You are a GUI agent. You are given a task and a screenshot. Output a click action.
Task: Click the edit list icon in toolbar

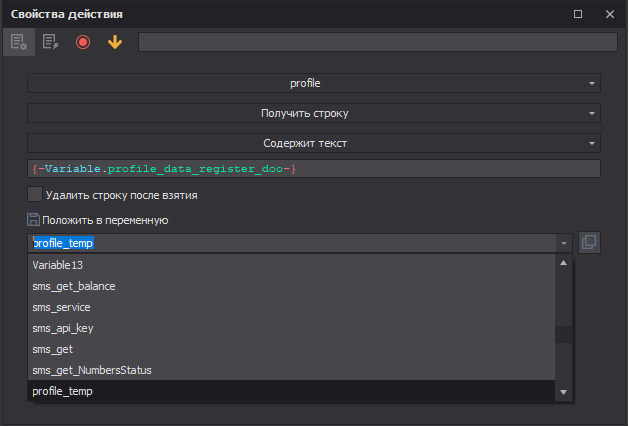click(x=50, y=42)
